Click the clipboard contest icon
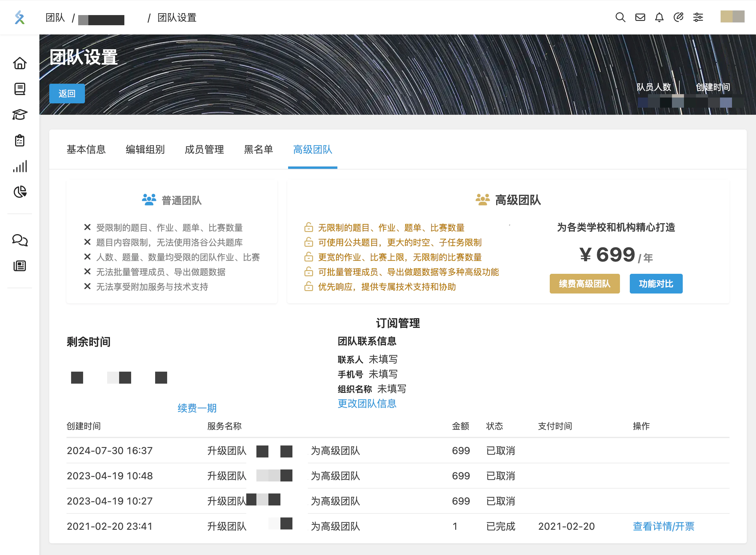This screenshot has height=555, width=756. coord(20,140)
